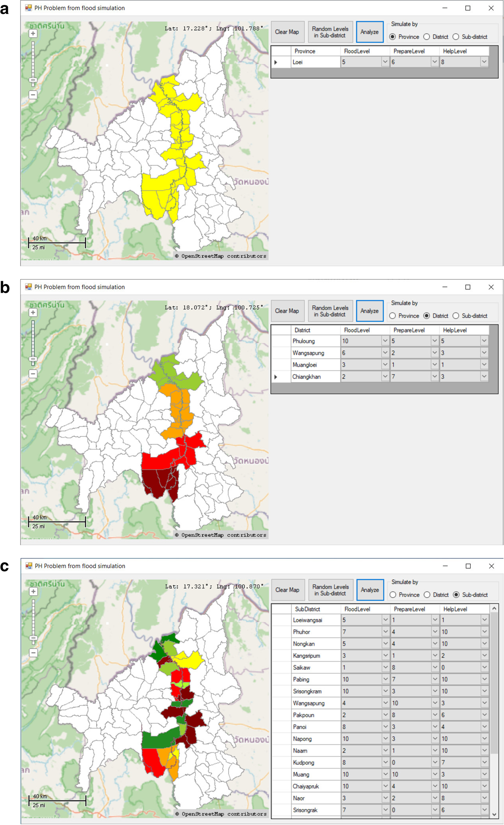This screenshot has width=504, height=825.
Task: Click the map zoom slider handle in window c
Action: click(x=33, y=638)
